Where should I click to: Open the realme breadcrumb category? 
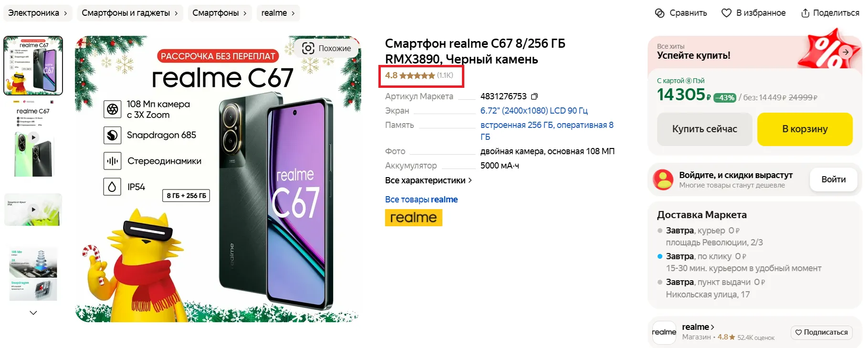pos(278,13)
